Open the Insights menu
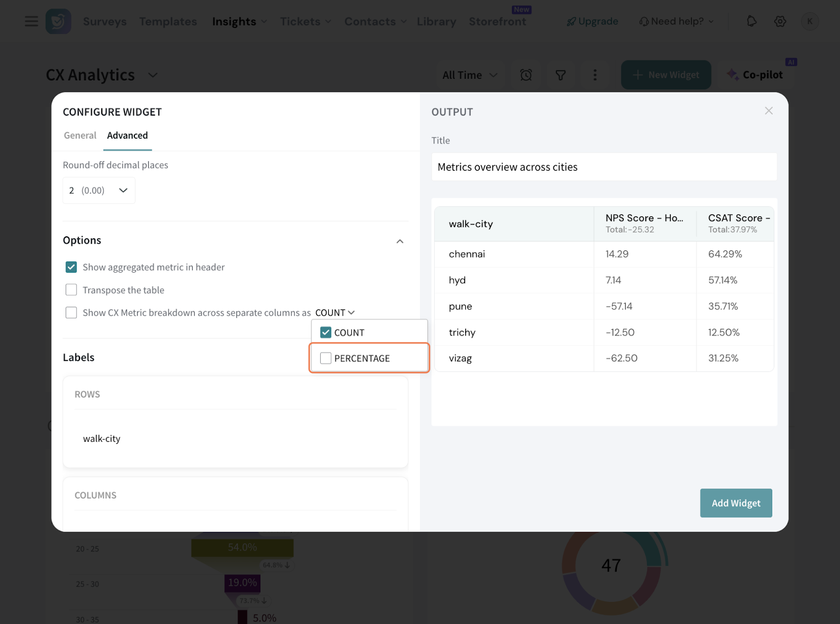Screen dimensions: 840x624 click(x=239, y=22)
